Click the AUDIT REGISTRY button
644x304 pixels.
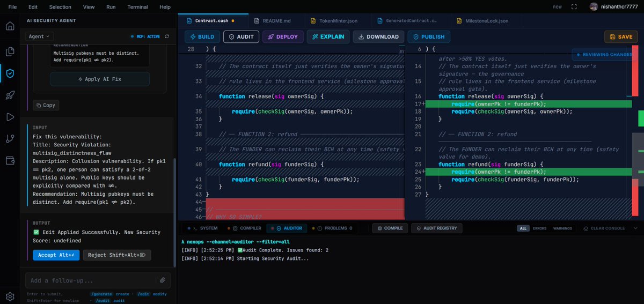tap(436, 228)
